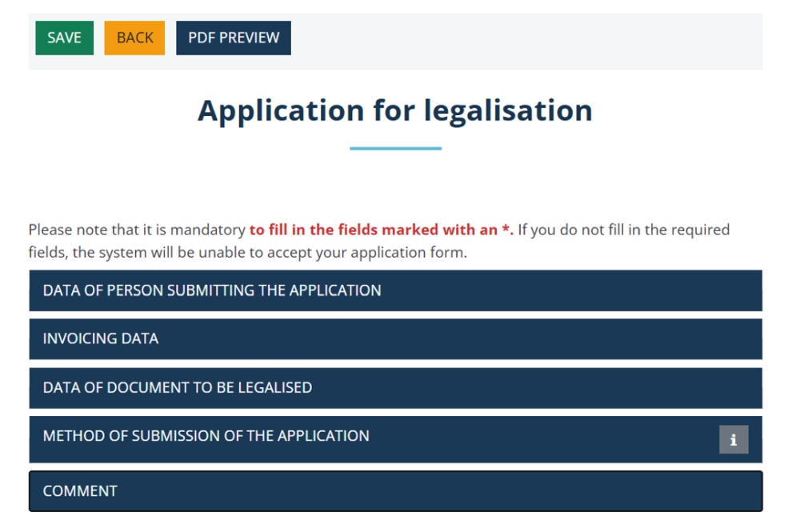
Task: Save the application with the green SAVE button
Action: click(64, 38)
